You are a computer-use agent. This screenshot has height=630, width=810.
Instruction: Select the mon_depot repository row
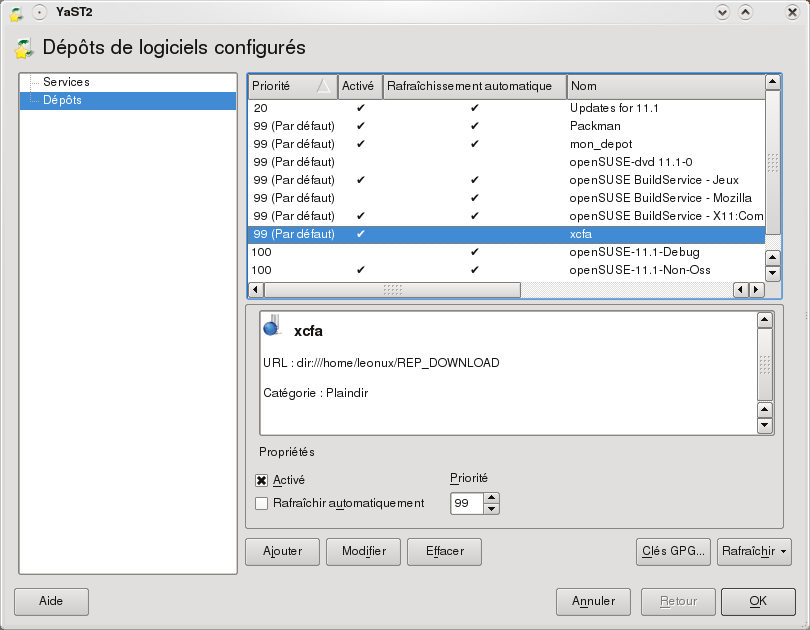click(506, 144)
